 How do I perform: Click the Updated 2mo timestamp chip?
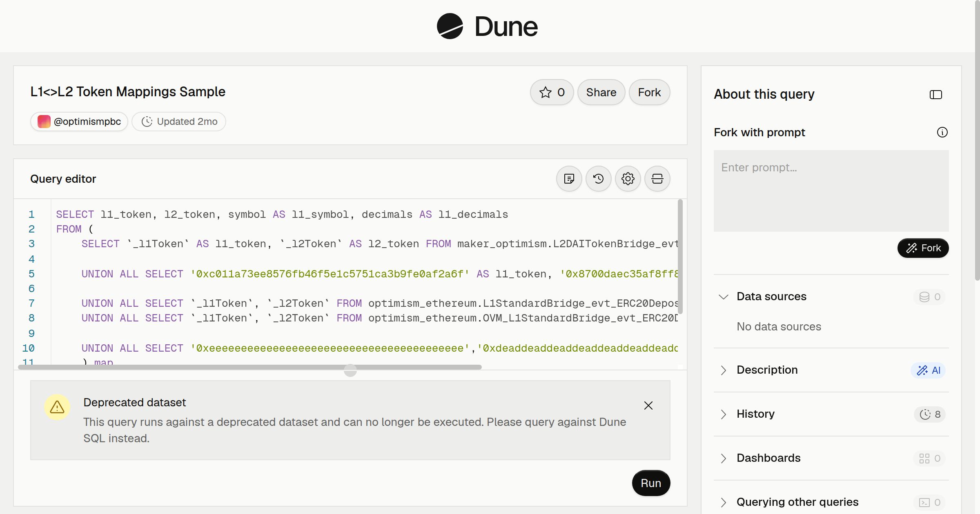tap(179, 122)
